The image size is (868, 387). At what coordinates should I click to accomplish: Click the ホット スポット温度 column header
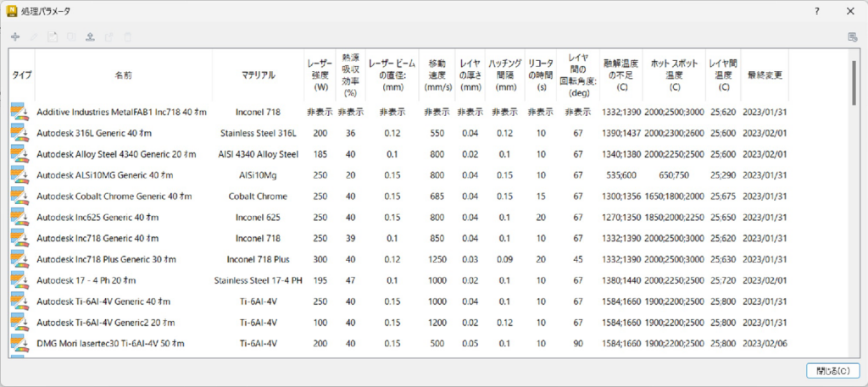674,75
